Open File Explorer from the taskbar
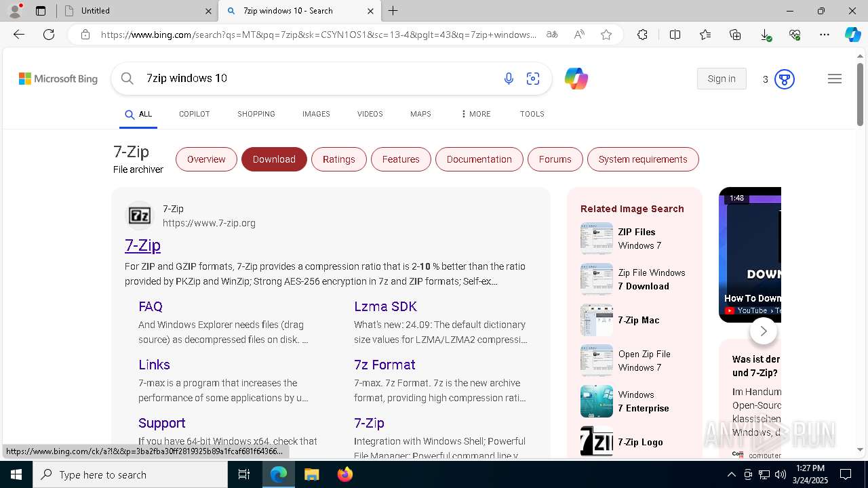868x488 pixels. point(312,474)
